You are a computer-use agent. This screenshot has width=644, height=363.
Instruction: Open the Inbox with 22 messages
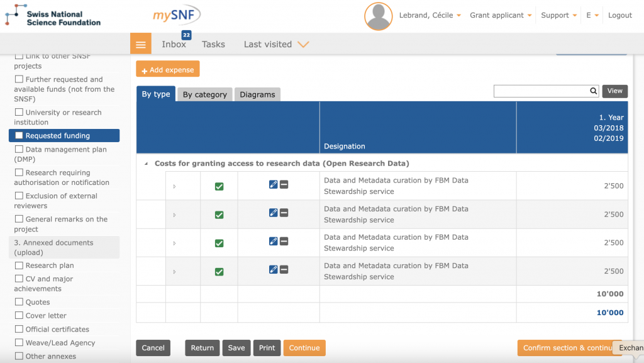174,44
